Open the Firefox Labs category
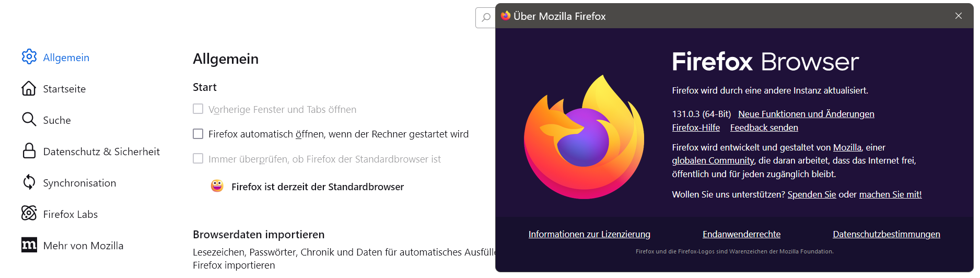 (71, 214)
